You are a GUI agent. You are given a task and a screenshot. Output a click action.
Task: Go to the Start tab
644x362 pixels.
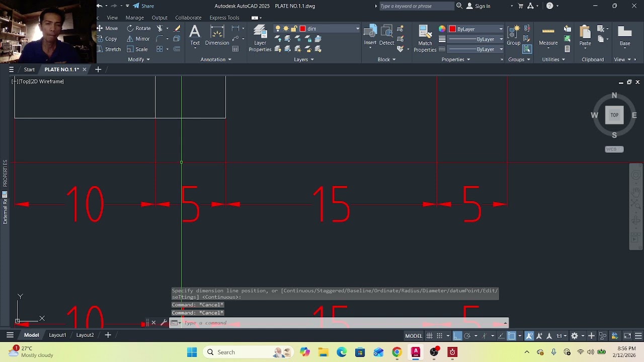click(x=29, y=69)
